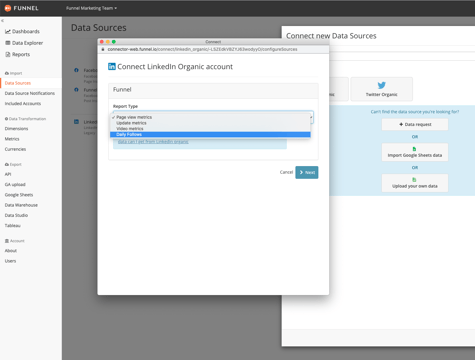Click the Google Sheets file icon
Screen dimensions: 475x360
[x=414, y=149]
